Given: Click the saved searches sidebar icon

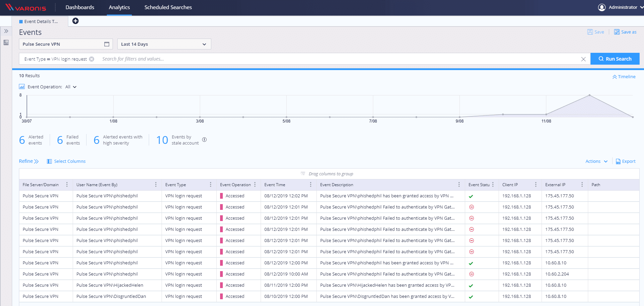Looking at the screenshot, I should (x=6, y=43).
